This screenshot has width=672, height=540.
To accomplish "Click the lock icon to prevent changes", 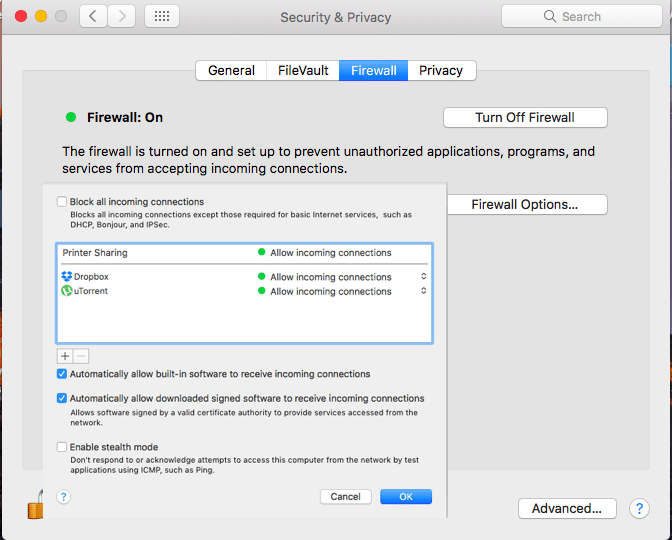I will (36, 503).
